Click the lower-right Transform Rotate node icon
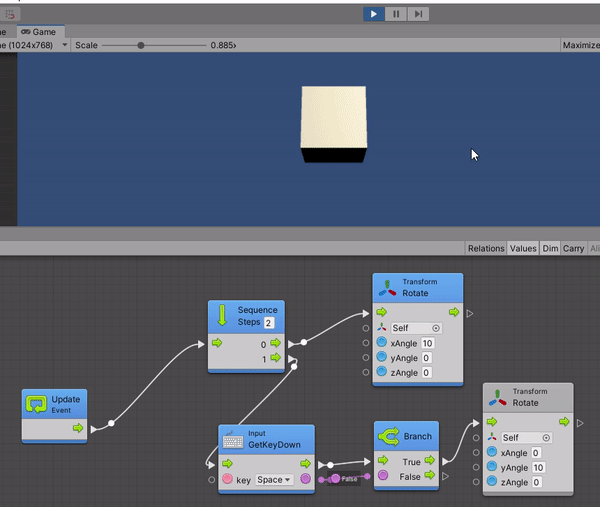600x507 pixels. (498, 398)
